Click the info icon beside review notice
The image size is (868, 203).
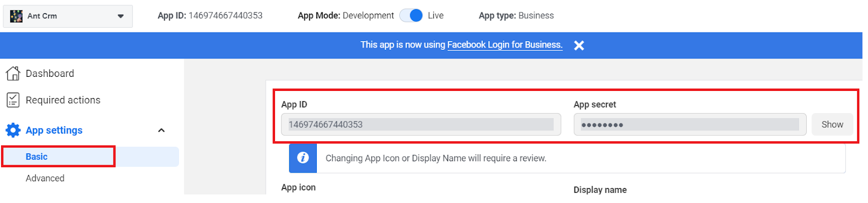point(303,158)
